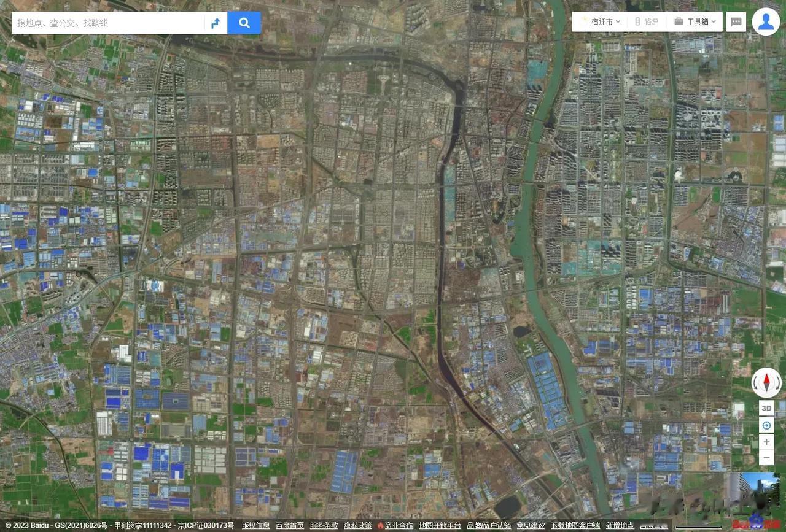This screenshot has width=786, height=532.
Task: Click the 品牌商户认领 footer link
Action: 489,526
